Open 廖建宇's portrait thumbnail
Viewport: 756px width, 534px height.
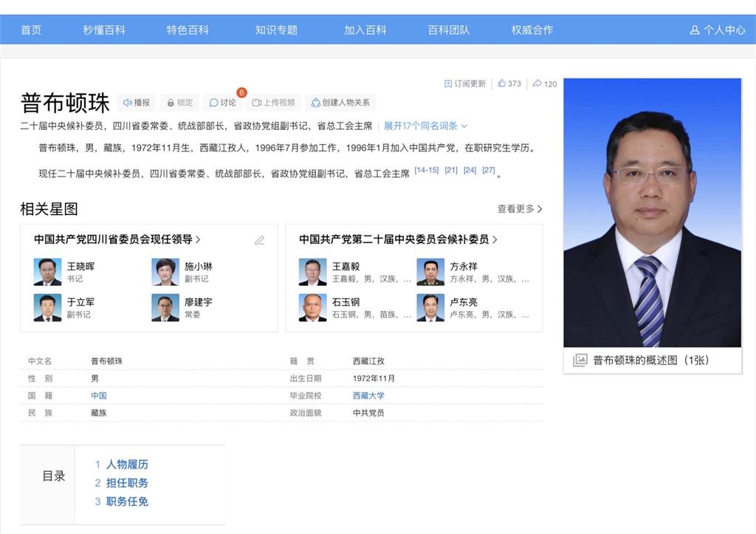pos(165,307)
